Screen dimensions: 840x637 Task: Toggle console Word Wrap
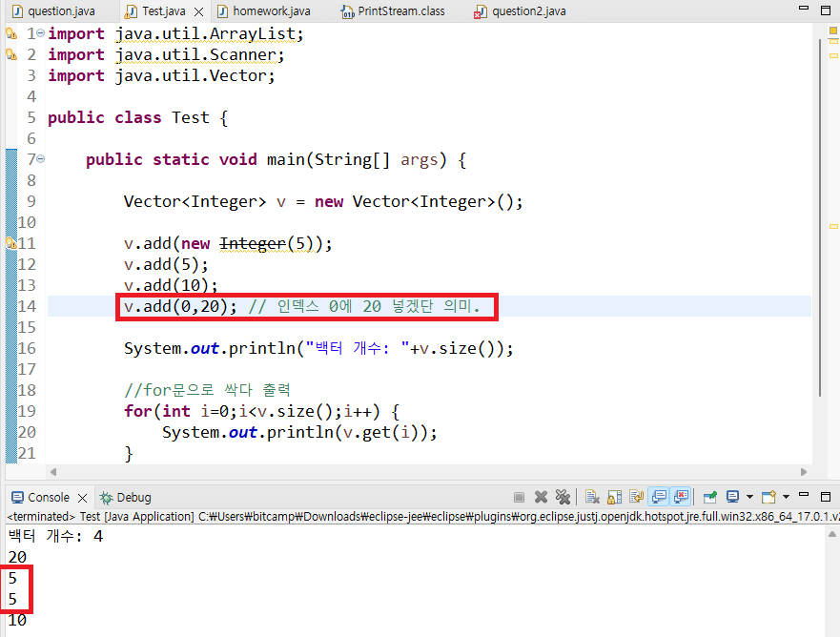pyautogui.click(x=636, y=497)
